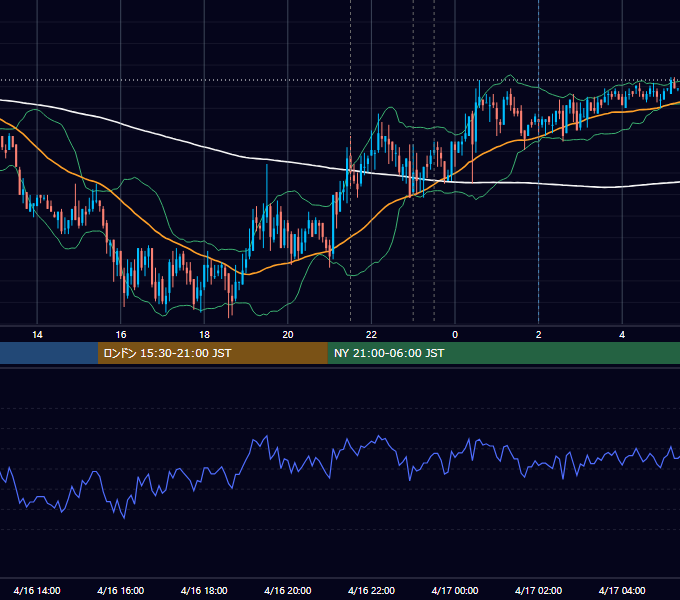Click hour label 14 on price chart axis
This screenshot has height=600, width=680.
tap(37, 334)
